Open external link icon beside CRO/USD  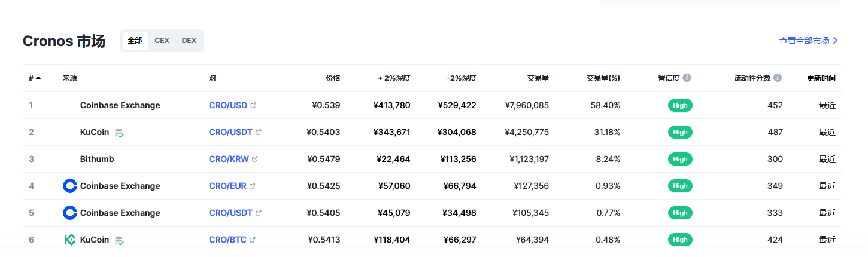point(253,105)
